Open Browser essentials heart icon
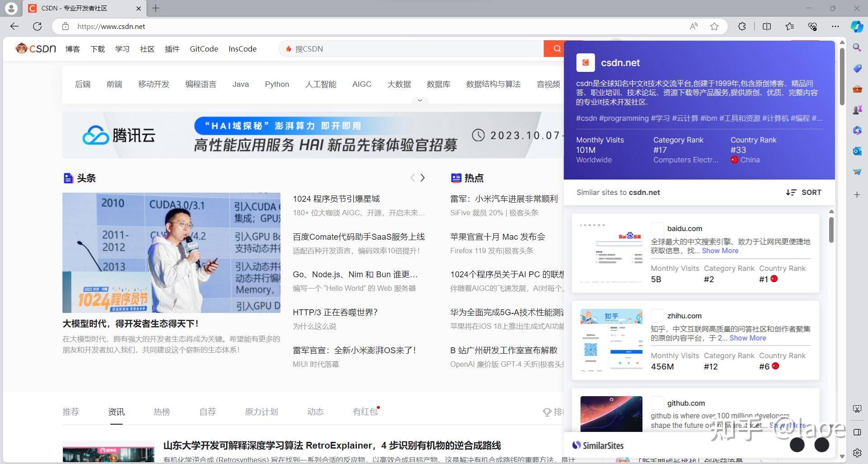868x464 pixels. click(813, 26)
